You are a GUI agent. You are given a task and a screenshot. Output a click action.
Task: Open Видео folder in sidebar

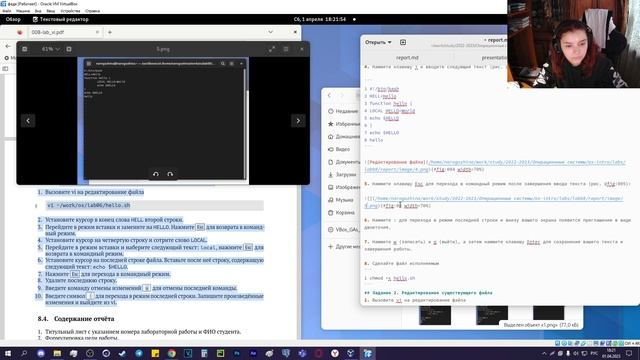pos(339,149)
